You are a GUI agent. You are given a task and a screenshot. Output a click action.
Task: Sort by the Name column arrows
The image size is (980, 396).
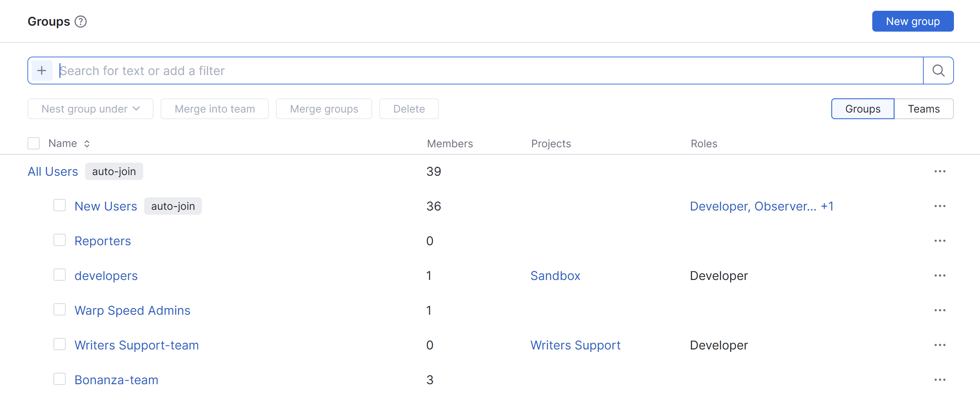coord(87,144)
